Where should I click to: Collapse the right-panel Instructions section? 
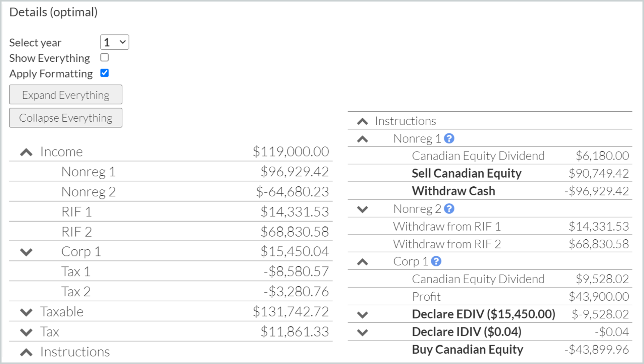click(x=362, y=121)
